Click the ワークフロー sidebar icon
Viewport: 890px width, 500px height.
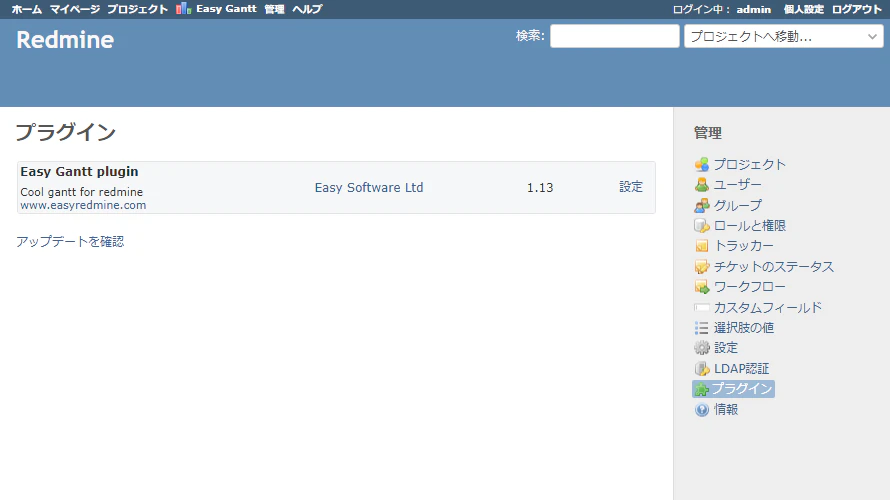pos(702,287)
